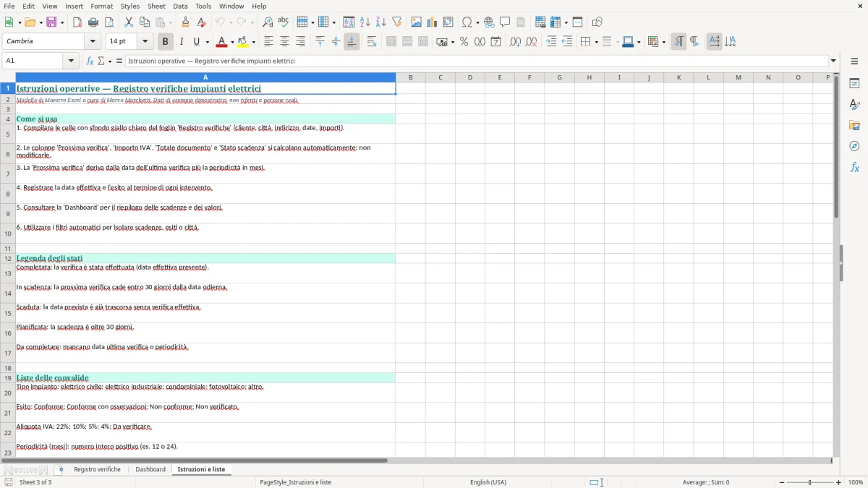Click the AutoFilter funnel icon
Viewport: 868px width, 488px height.
click(x=397, y=22)
